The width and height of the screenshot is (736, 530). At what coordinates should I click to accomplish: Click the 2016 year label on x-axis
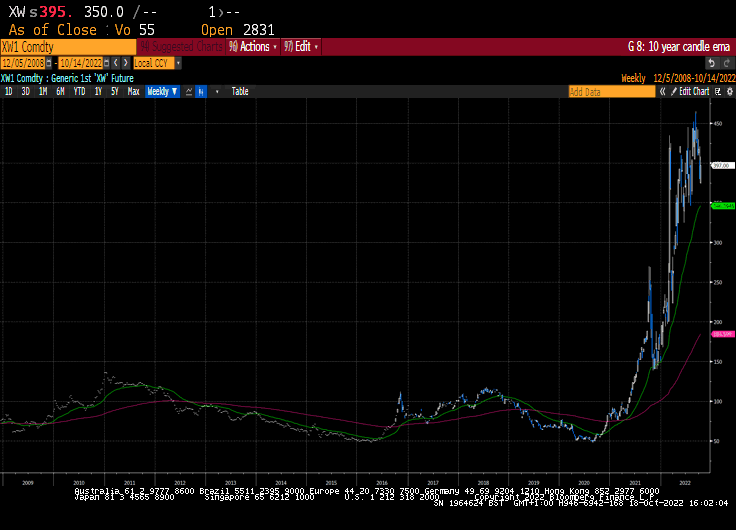(382, 483)
